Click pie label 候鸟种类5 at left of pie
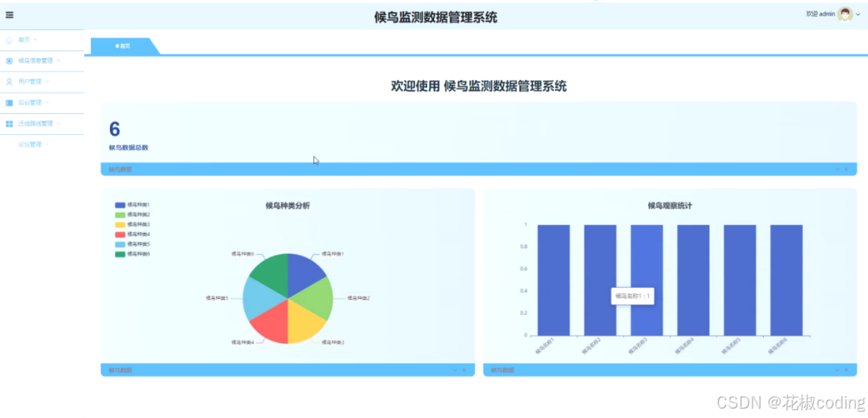Screen dimensions: 868x418 (217, 298)
